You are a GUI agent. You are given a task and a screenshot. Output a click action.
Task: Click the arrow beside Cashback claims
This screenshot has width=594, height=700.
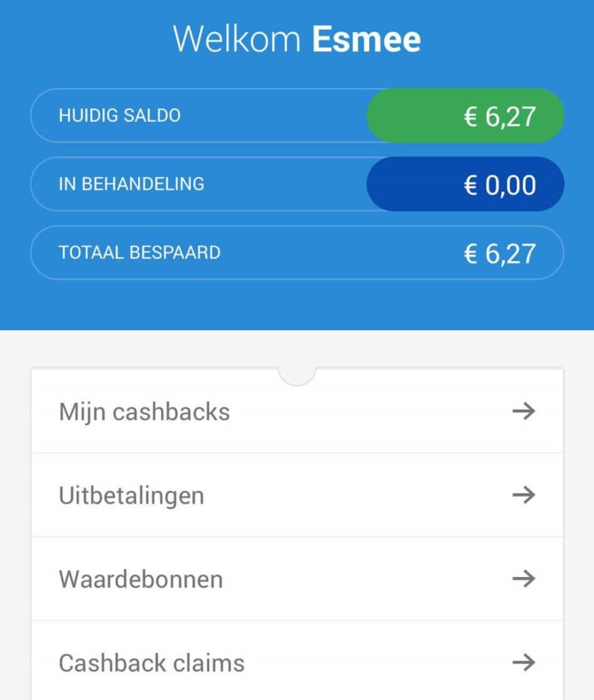click(524, 662)
